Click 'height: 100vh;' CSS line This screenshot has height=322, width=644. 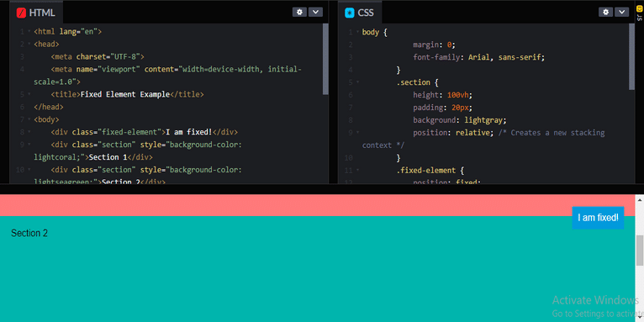point(443,95)
